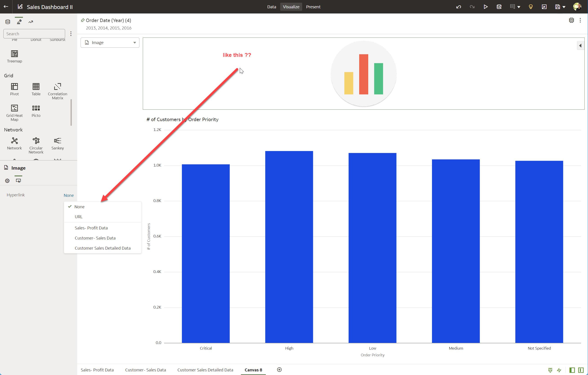
Task: Open the Customer Sales Detailed Data canvas tab
Action: click(205, 370)
